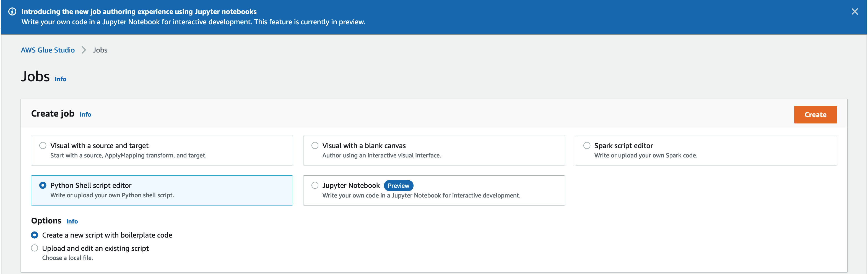
Task: Open the AWS Glue Studio breadcrumb link
Action: tap(48, 50)
